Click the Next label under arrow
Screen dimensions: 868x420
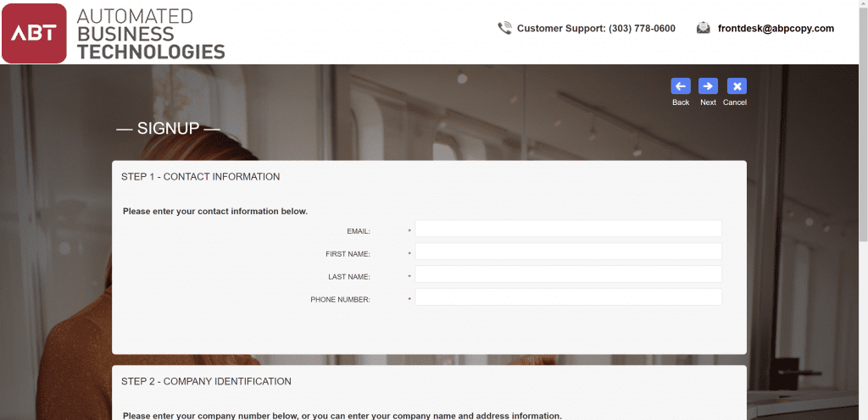708,102
